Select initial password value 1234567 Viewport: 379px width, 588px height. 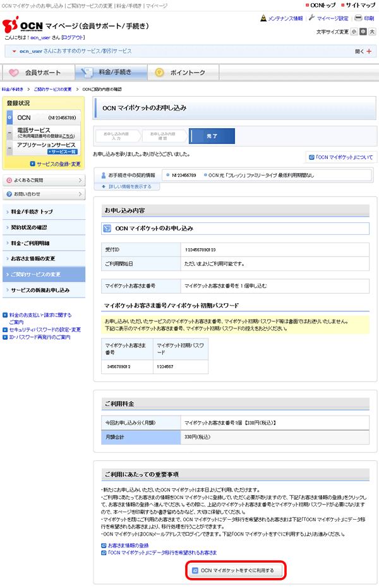click(x=165, y=367)
